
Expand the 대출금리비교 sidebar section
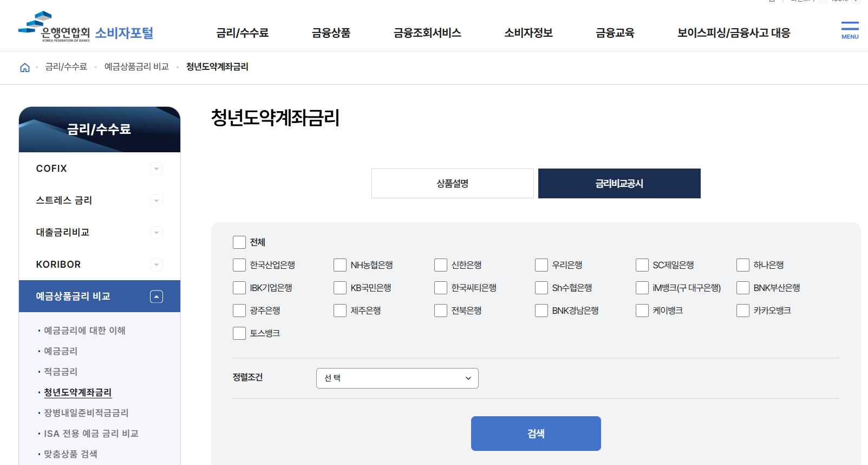pos(156,232)
